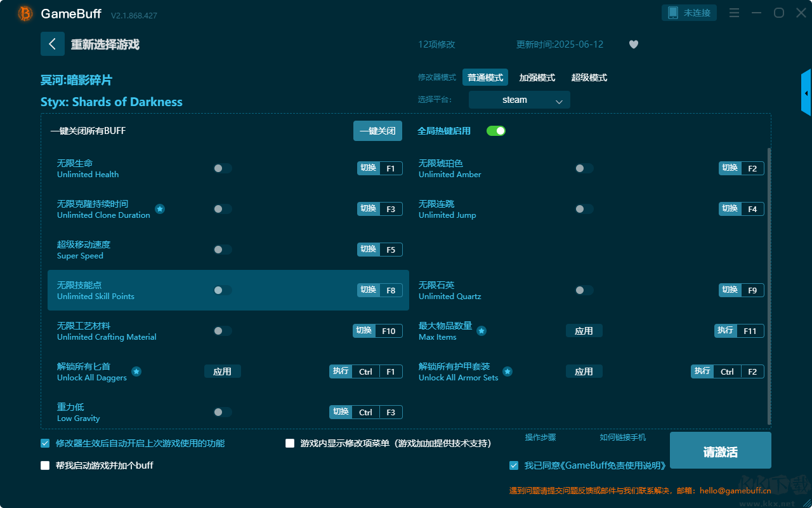Click the star badge next to Max Items
This screenshot has width=812, height=508.
coord(481,331)
